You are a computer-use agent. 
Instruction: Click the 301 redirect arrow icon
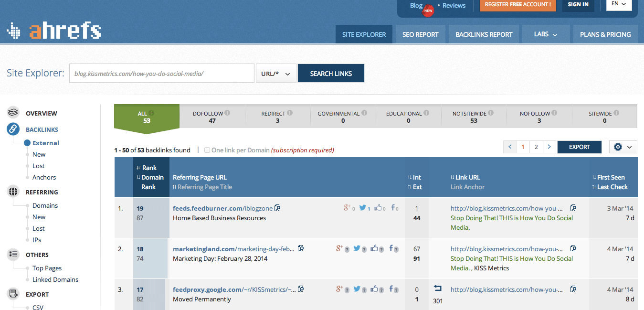[438, 289]
